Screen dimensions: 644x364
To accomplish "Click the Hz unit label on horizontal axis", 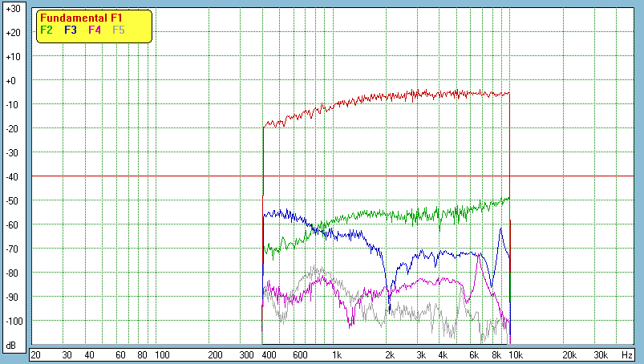I will [x=626, y=354].
